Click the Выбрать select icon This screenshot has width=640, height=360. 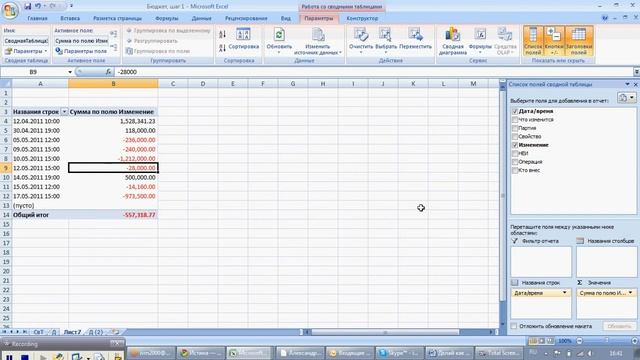(x=385, y=34)
